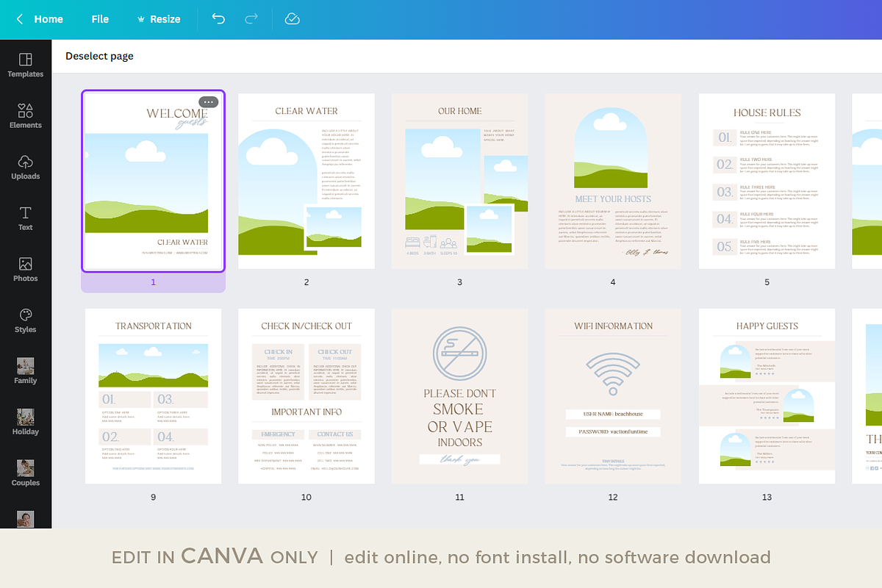Click page number label 10
The image size is (882, 588).
click(306, 498)
